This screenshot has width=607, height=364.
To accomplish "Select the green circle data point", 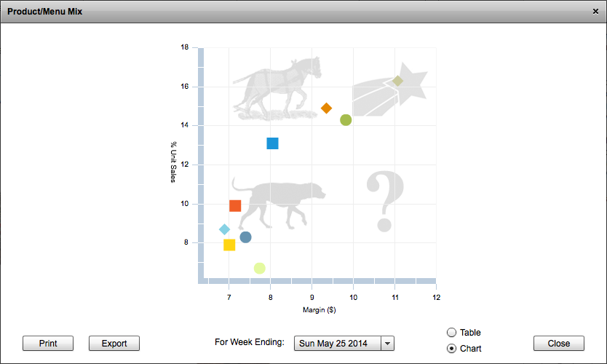I will [346, 120].
